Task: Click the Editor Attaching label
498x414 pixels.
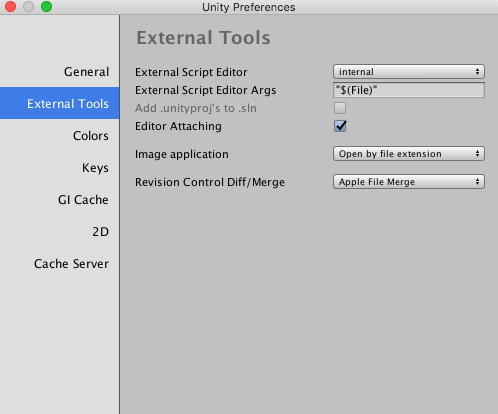Action: [x=178, y=126]
